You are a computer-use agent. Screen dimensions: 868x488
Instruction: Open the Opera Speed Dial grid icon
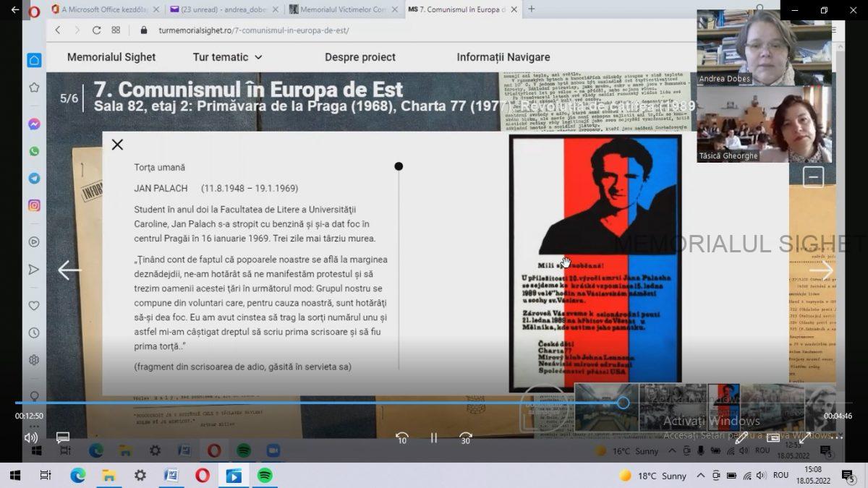point(116,30)
